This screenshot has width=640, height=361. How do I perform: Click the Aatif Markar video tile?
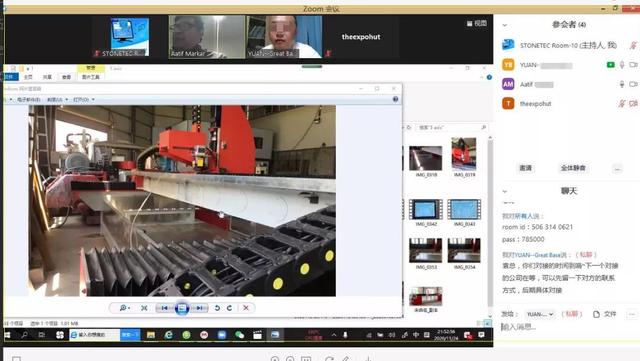coord(207,37)
